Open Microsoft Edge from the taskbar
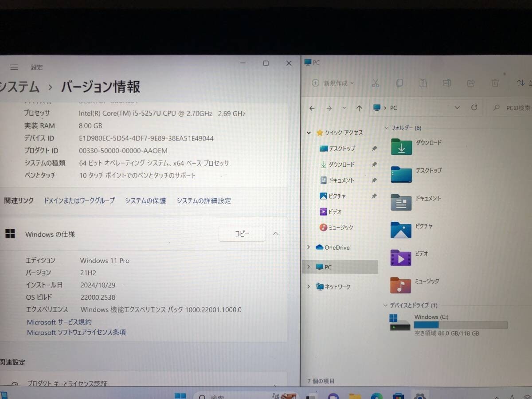Image resolution: width=532 pixels, height=399 pixels. click(x=376, y=396)
